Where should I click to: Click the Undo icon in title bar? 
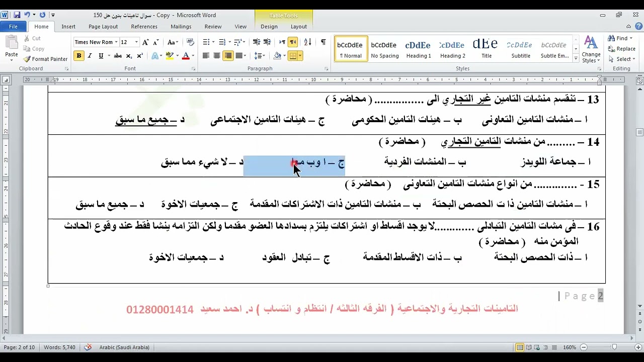27,15
